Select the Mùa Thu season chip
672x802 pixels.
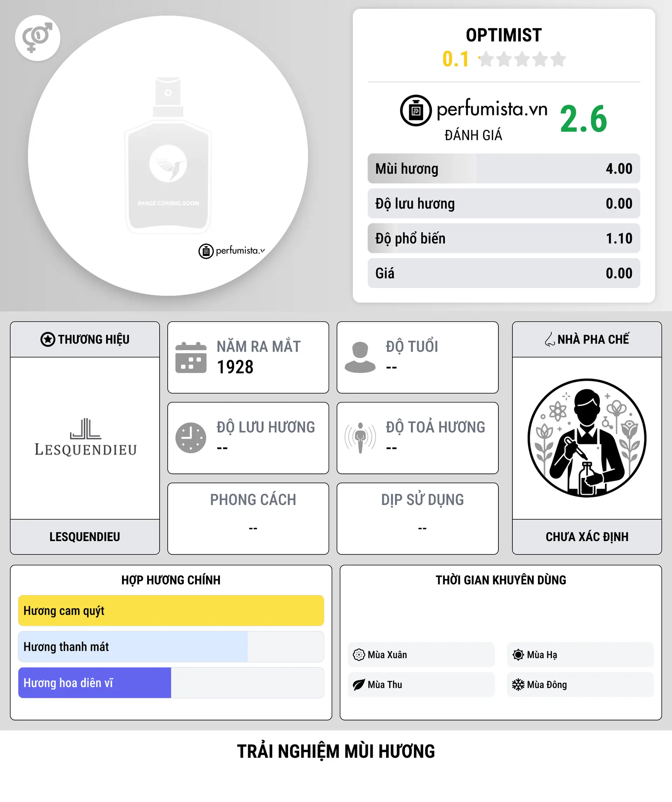[421, 684]
